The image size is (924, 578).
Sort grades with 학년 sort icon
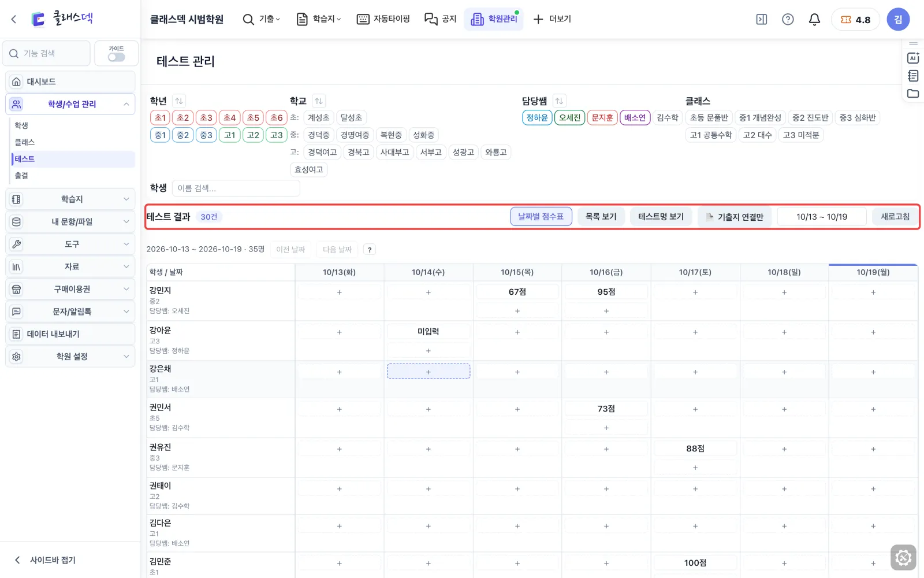click(x=179, y=101)
